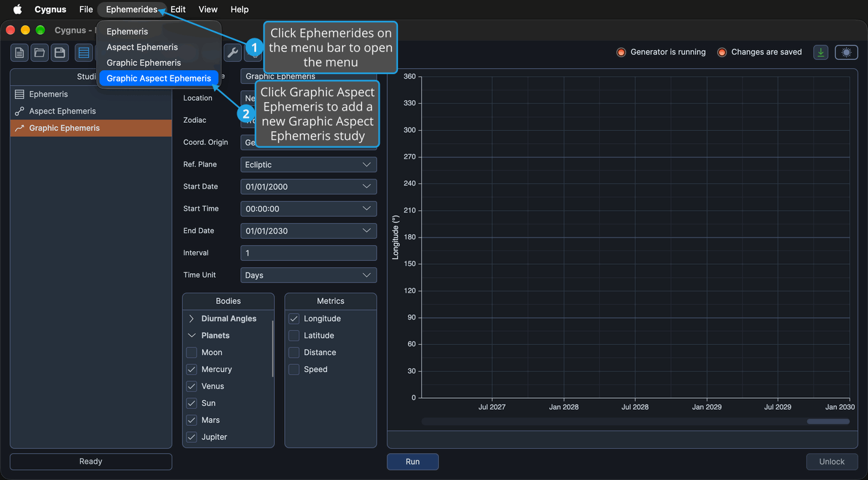Viewport: 868px width, 480px height.
Task: Open settings with the wrench icon
Action: pyautogui.click(x=232, y=53)
